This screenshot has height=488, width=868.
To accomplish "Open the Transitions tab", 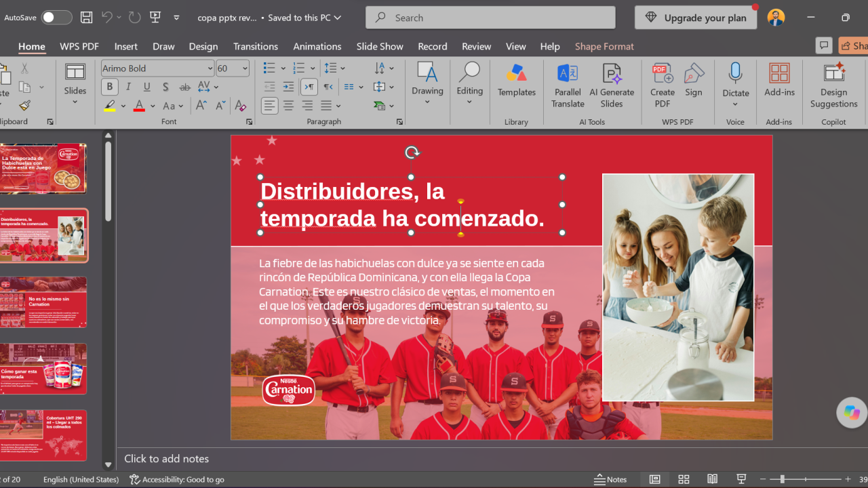I will (256, 46).
